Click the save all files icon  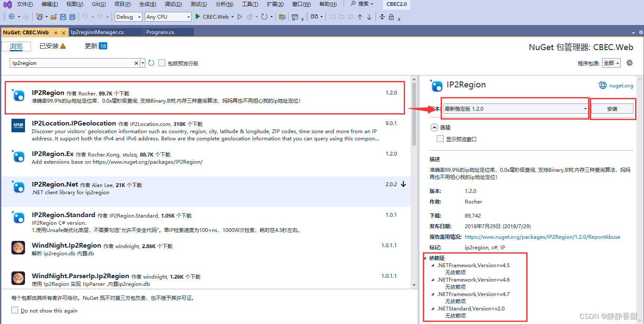[72, 17]
